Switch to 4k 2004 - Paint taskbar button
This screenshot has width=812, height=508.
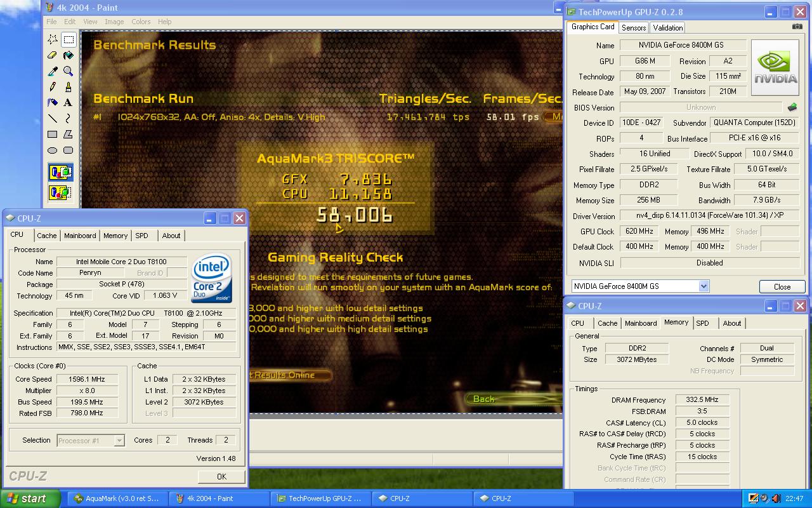[x=219, y=498]
